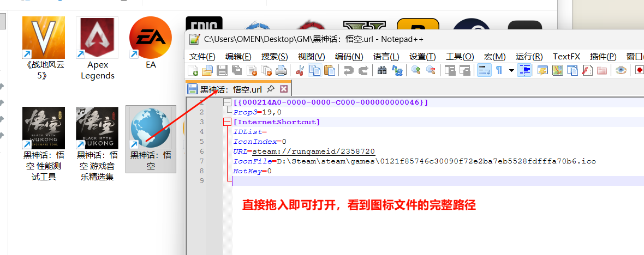Image resolution: width=644 pixels, height=255 pixels.
Task: Toggle the indent guide display
Action: coord(524,70)
